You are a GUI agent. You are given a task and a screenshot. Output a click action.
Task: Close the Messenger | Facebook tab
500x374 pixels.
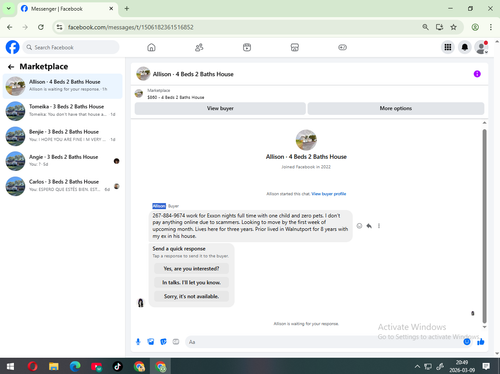tap(111, 9)
